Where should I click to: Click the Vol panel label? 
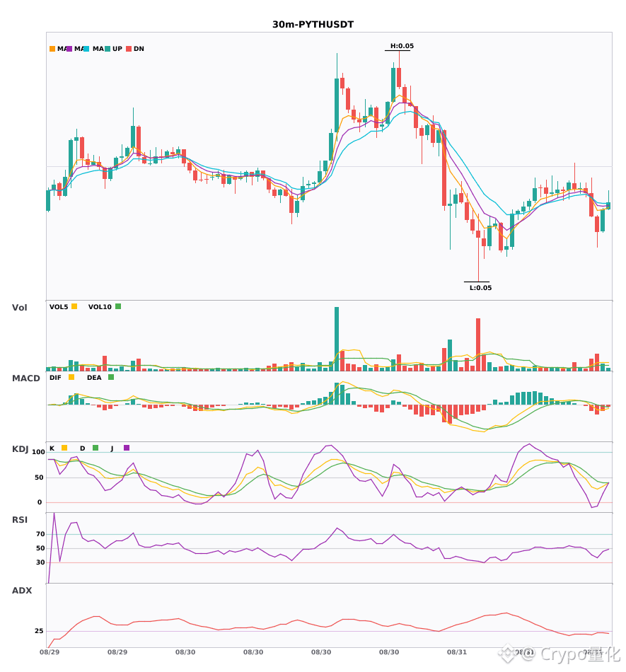(x=19, y=307)
